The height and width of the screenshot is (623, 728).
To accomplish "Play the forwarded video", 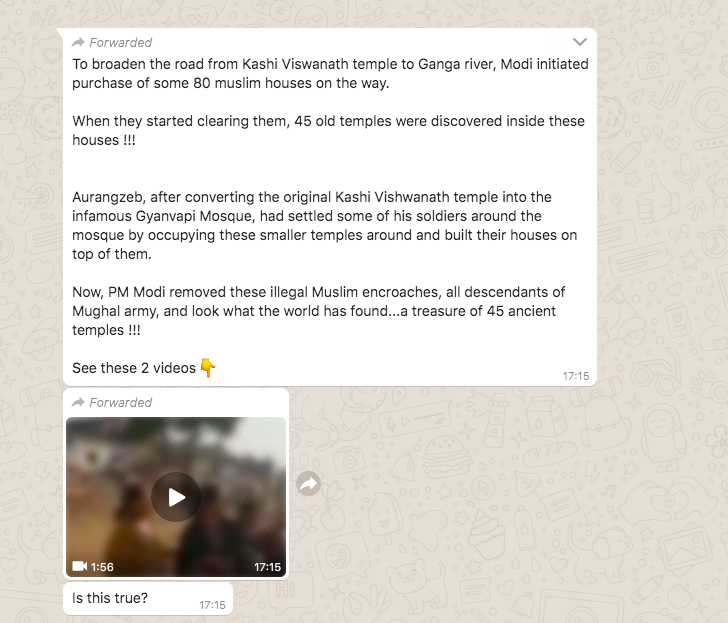I will click(176, 497).
